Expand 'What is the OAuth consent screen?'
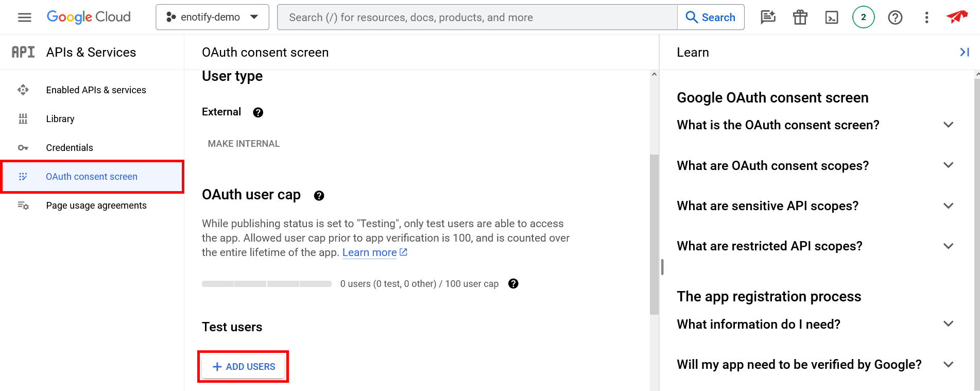This screenshot has height=391, width=980. 948,125
